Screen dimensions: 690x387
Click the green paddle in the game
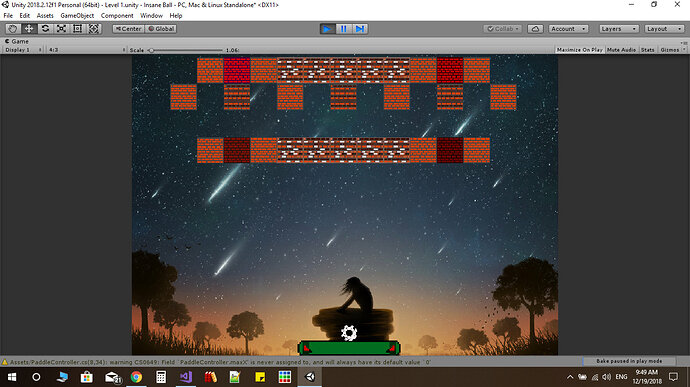[x=349, y=348]
